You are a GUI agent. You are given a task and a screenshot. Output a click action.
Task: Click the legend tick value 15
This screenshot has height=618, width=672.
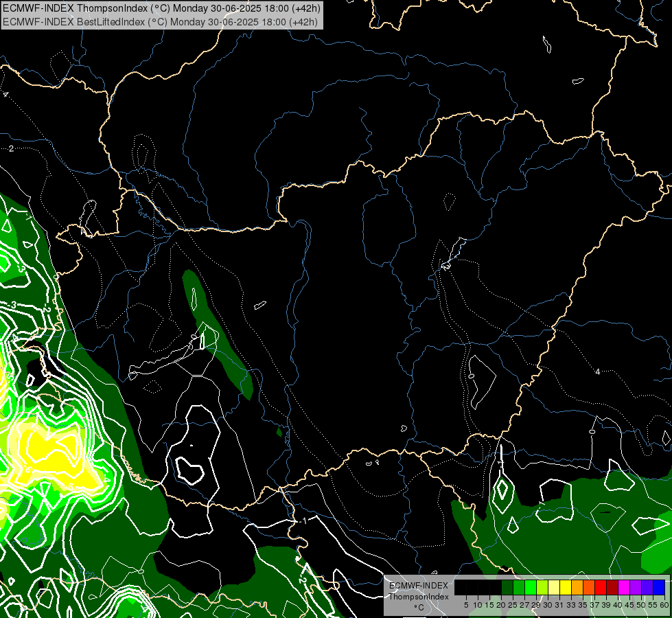[x=490, y=605]
